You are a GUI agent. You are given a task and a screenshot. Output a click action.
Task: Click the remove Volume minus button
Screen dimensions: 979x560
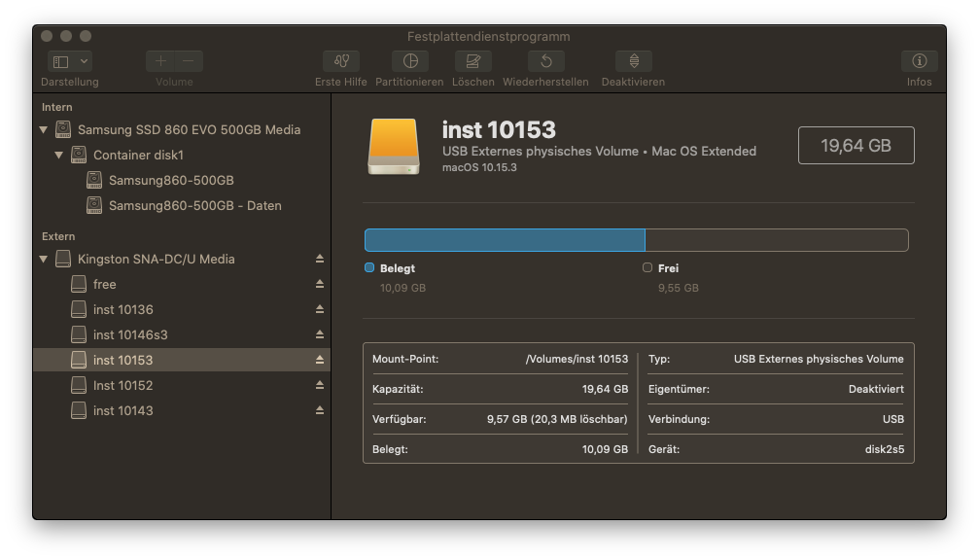pos(189,61)
